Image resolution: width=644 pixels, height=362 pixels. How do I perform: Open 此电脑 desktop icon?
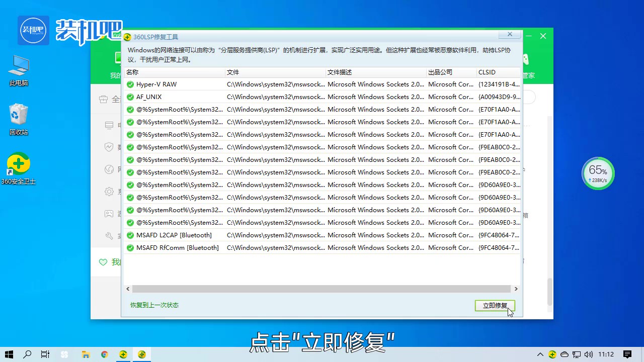pyautogui.click(x=19, y=70)
